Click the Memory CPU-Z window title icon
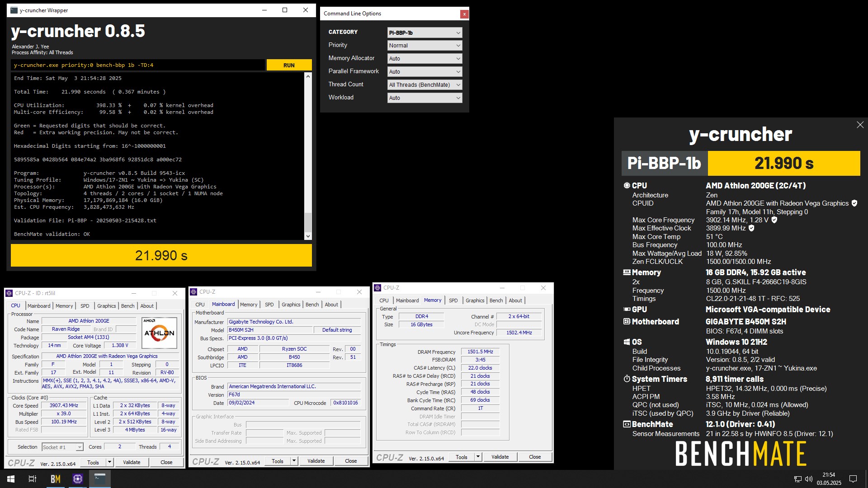 pyautogui.click(x=377, y=288)
